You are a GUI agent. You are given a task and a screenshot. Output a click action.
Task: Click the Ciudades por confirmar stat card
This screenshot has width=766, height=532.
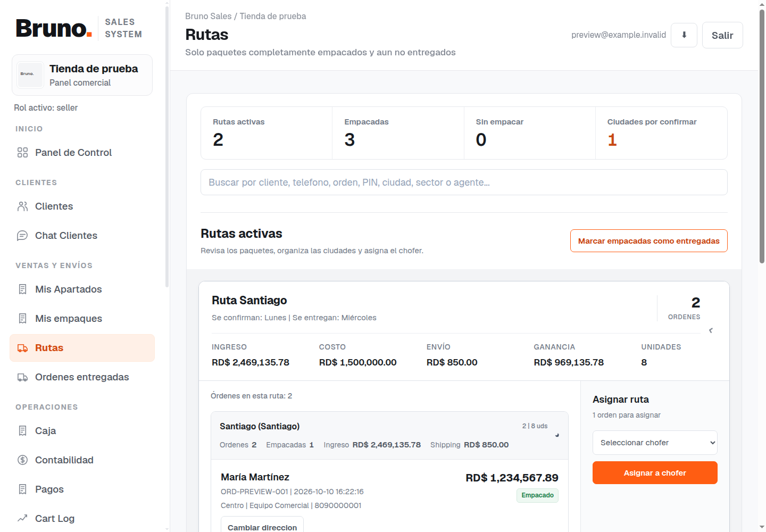pos(661,133)
